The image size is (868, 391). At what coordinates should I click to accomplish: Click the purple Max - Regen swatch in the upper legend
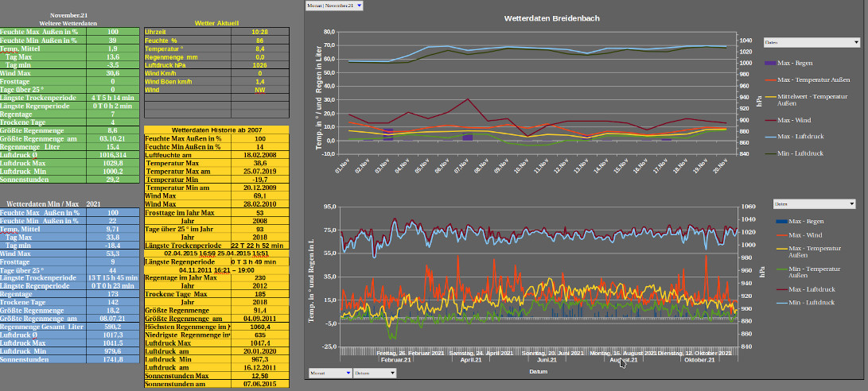click(x=769, y=63)
